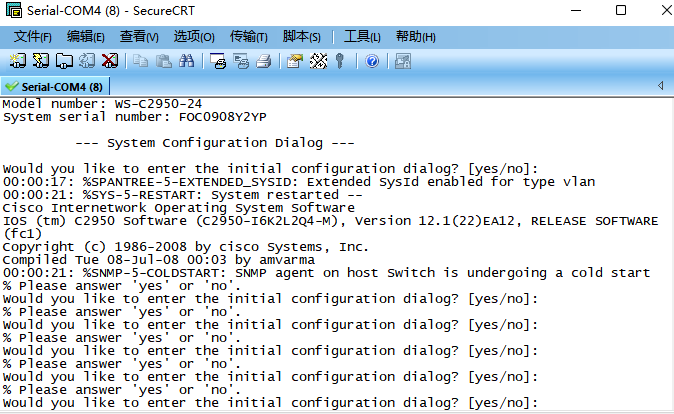Select the Serial-COM4 (8) session tab
The height and width of the screenshot is (414, 674).
pyautogui.click(x=55, y=86)
